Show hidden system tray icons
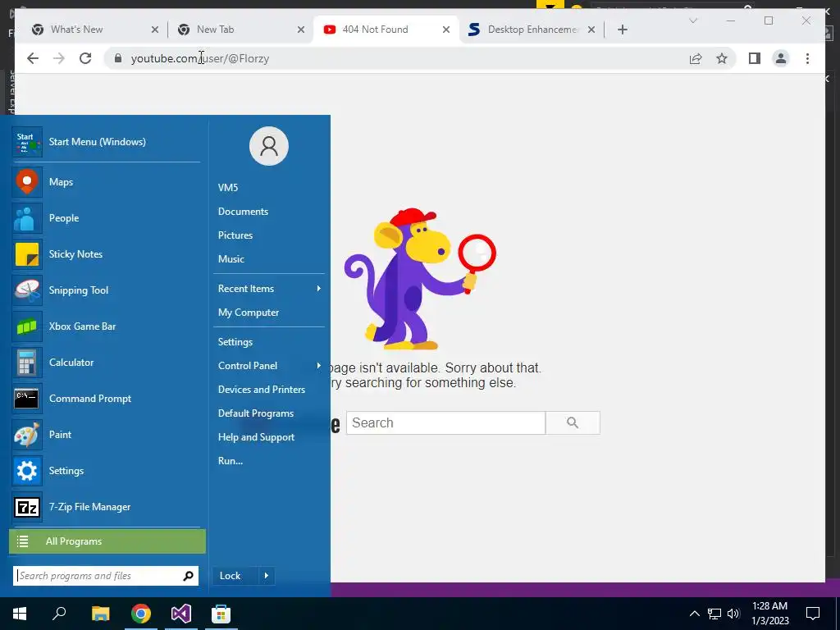 (x=694, y=614)
